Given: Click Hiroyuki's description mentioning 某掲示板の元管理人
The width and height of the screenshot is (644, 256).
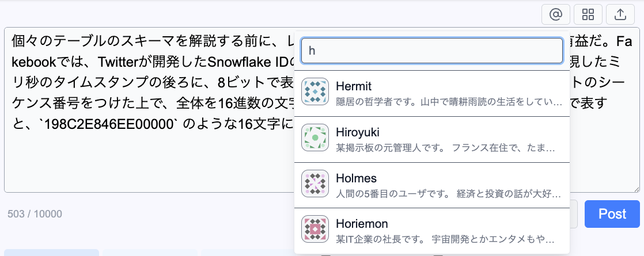Looking at the screenshot, I should click(x=445, y=148).
